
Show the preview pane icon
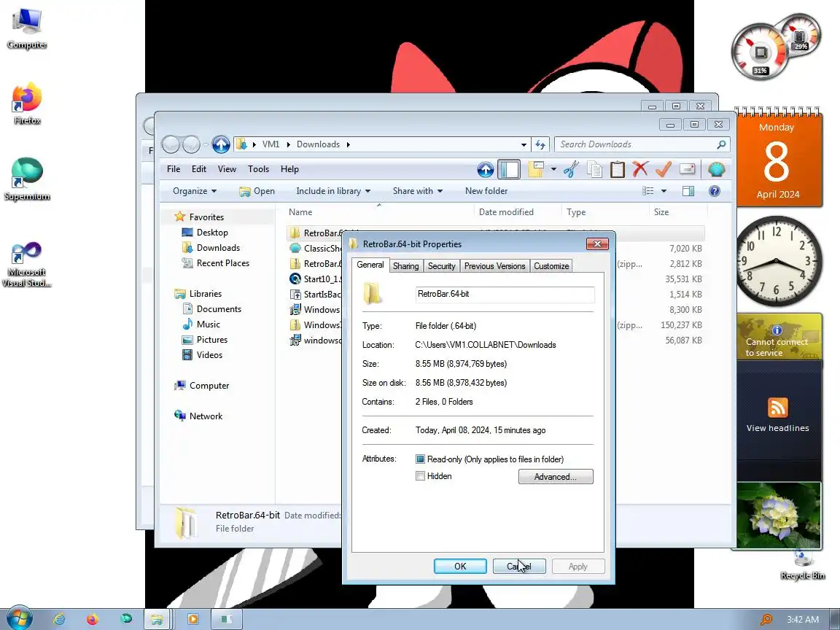[688, 191]
